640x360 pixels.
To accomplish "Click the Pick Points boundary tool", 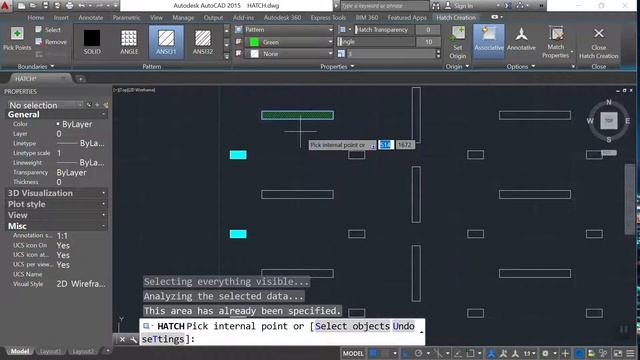I will tap(17, 38).
